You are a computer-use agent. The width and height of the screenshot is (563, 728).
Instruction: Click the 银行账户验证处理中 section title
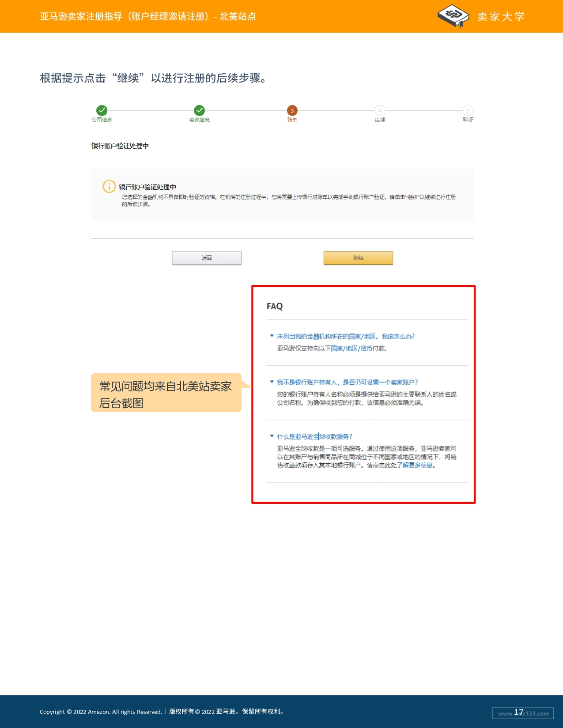point(120,146)
